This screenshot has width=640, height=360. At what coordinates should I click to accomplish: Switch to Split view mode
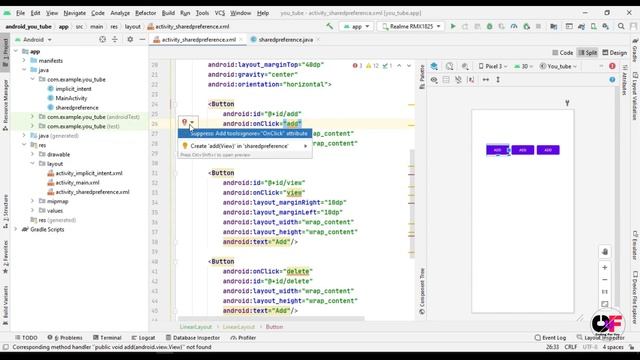588,53
